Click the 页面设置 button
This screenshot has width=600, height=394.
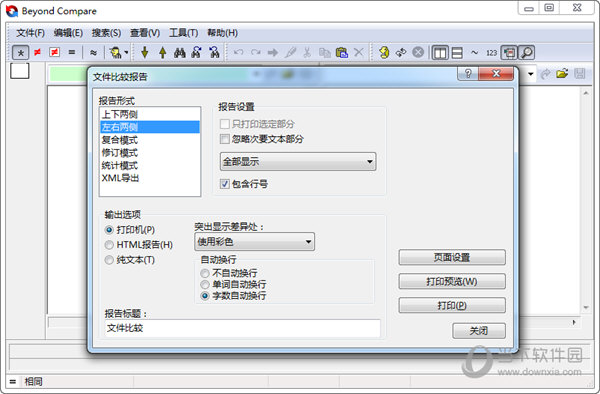[x=452, y=257]
